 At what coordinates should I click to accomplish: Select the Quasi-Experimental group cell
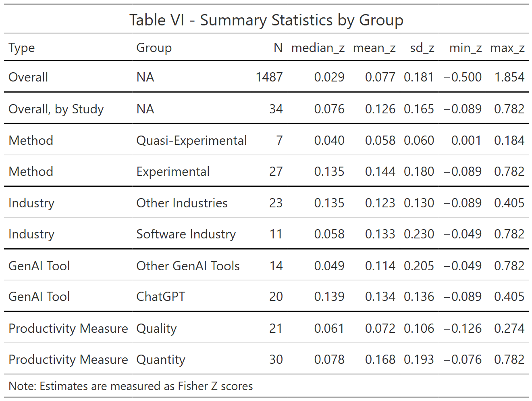tap(191, 141)
